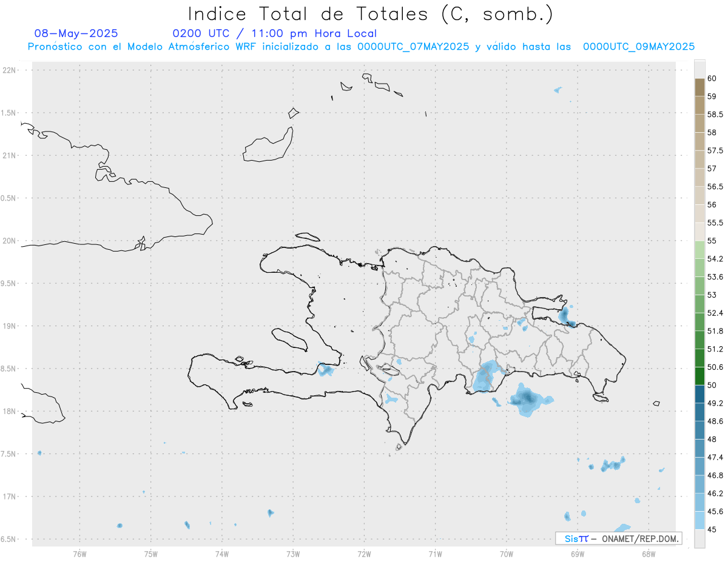Screen dimensions: 728x562
Task: Click the '21N' latitude label
Action: click(10, 156)
